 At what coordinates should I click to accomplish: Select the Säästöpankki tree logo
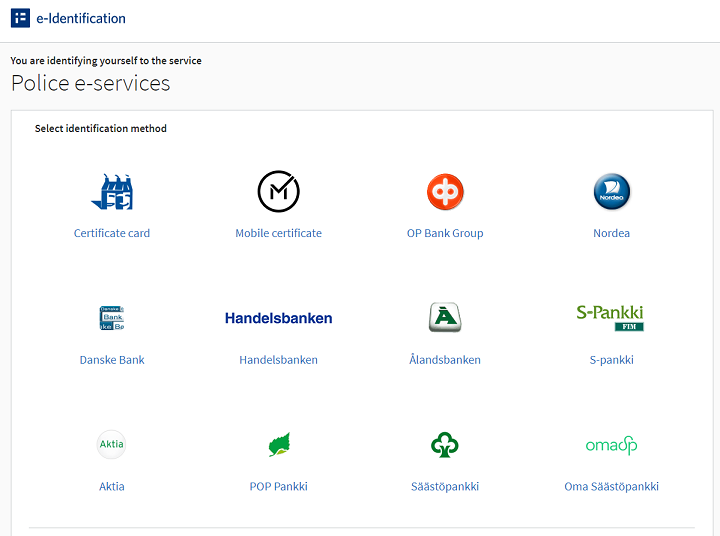445,445
